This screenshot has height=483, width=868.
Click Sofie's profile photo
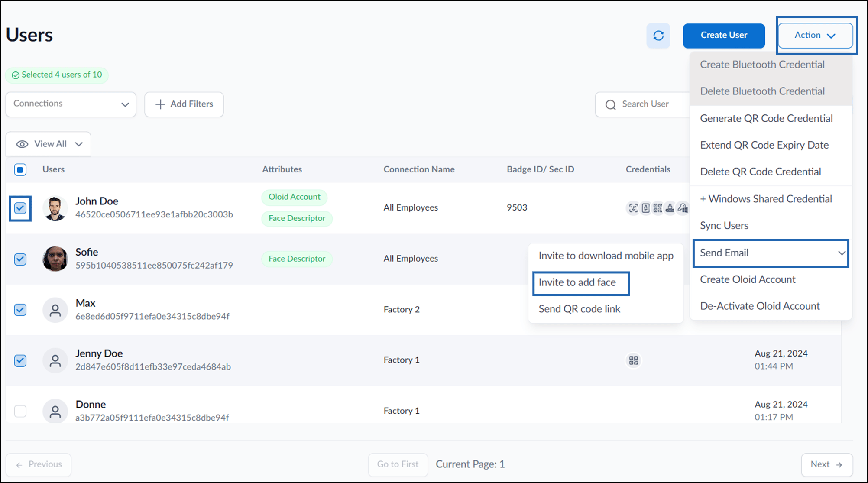(55, 259)
